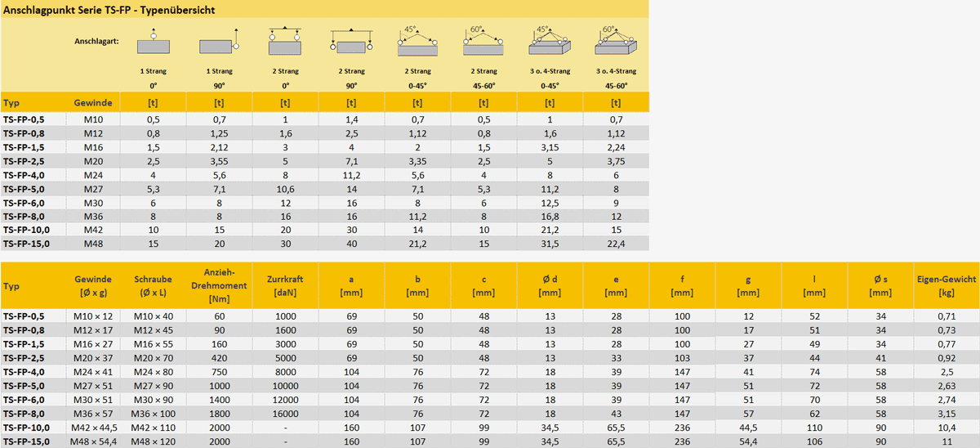Click the Eigen-Gewicht [kg] column header
This screenshot has height=448, width=980.
[946, 285]
